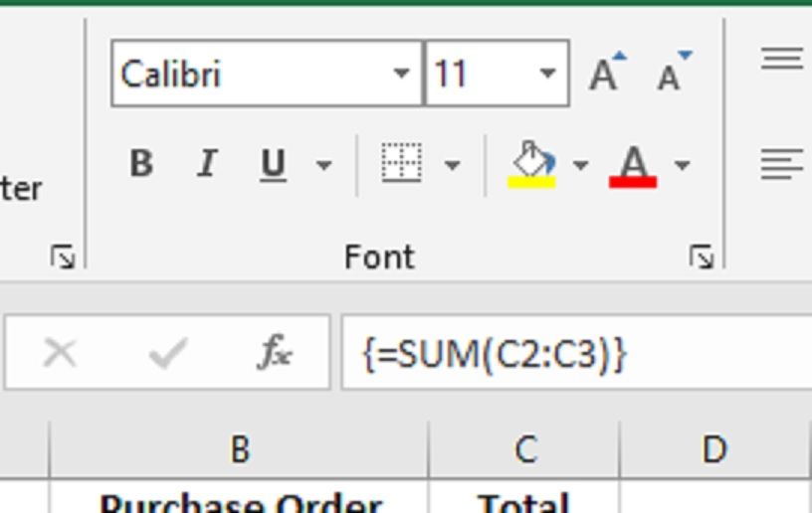Open font color dropdown arrow
Screen dimensions: 812x513
pyautogui.click(x=682, y=165)
